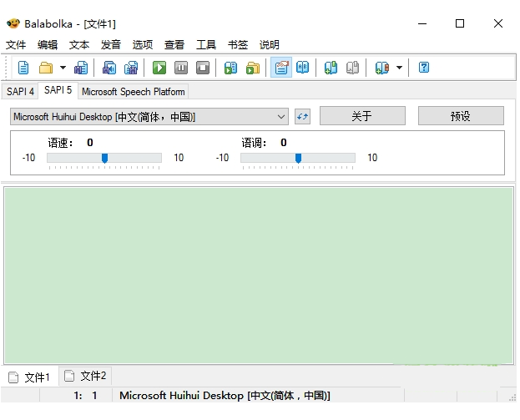This screenshot has width=520, height=420.
Task: Open the Microsoft Huihui Desktop voice dropdown
Action: [149, 117]
